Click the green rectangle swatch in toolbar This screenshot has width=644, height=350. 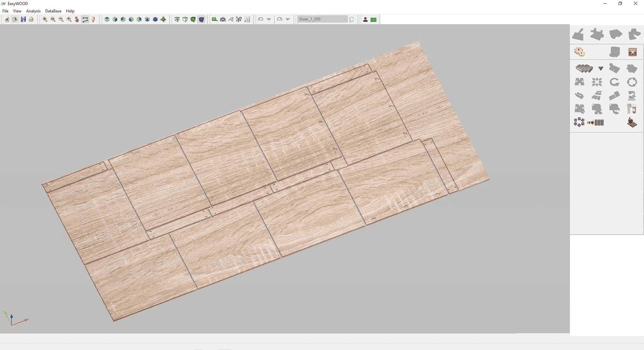[x=373, y=20]
